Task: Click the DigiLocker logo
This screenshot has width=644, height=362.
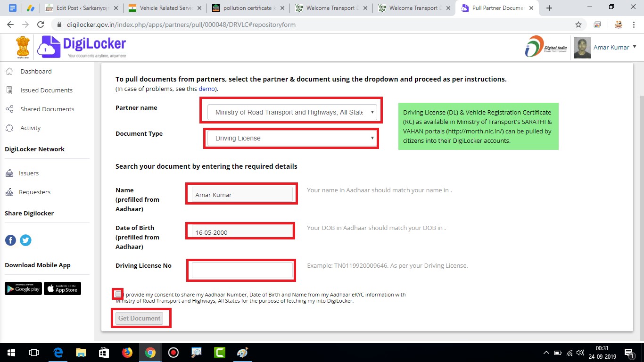Action: 82,47
